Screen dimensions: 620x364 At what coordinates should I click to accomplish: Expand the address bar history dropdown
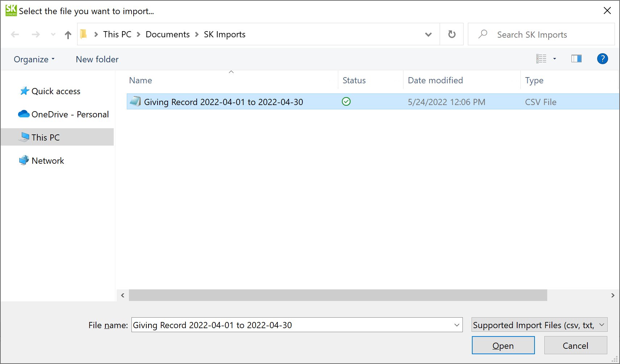[x=428, y=34]
